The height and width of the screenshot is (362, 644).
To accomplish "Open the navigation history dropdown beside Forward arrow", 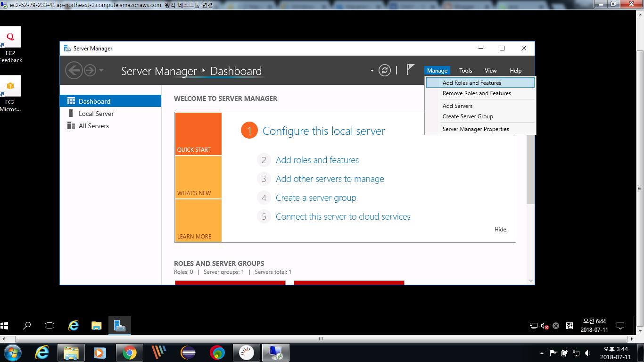I will (x=101, y=71).
